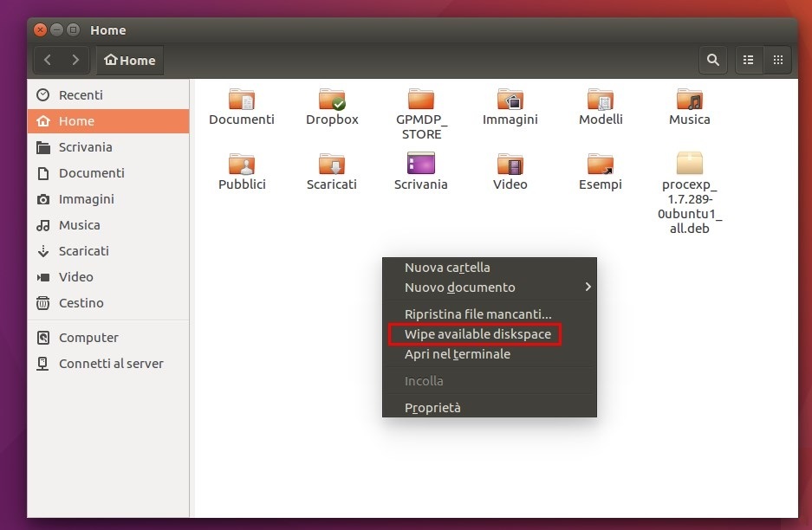
Task: Open Documenti from the sidebar
Action: tap(108, 173)
